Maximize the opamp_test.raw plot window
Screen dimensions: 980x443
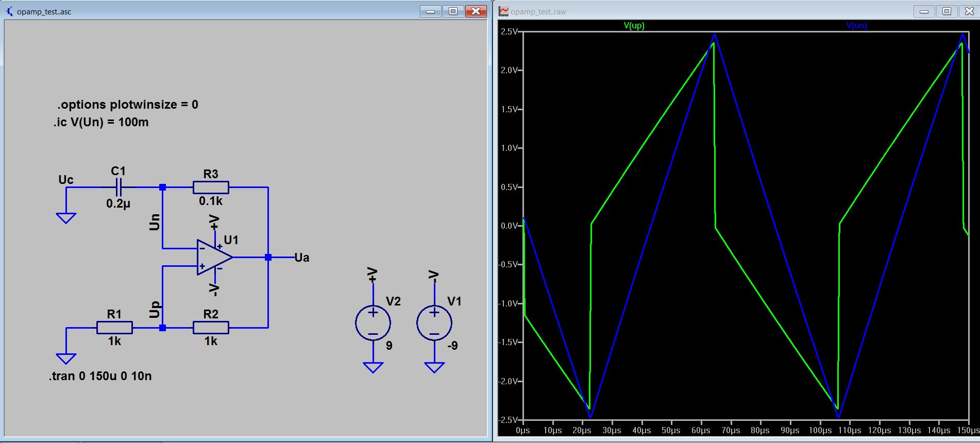pos(947,11)
